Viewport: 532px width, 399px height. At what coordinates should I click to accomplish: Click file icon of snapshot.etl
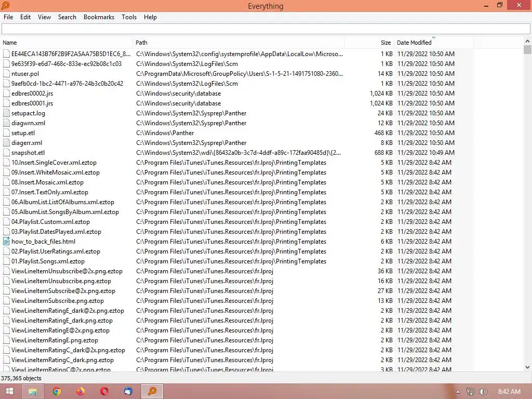click(6, 153)
